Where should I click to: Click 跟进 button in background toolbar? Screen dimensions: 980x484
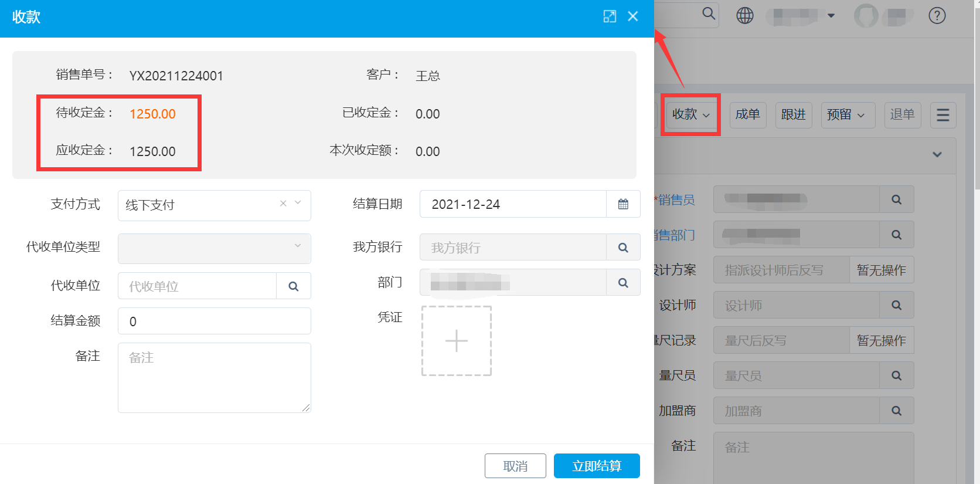point(794,114)
